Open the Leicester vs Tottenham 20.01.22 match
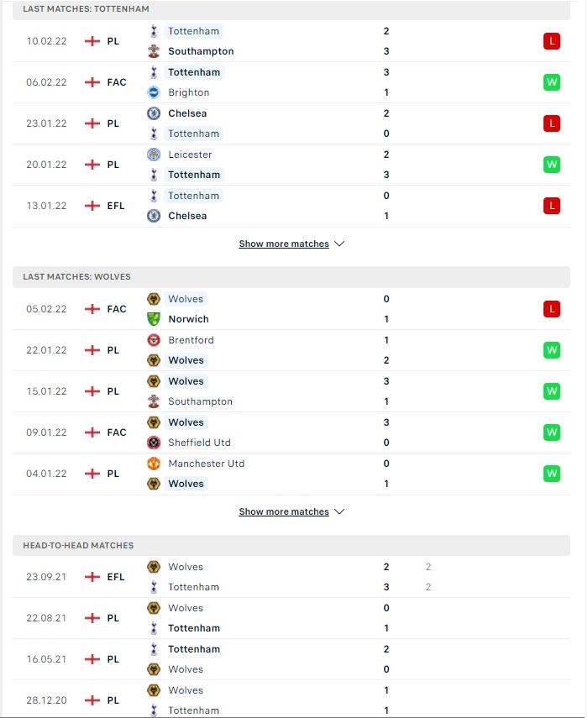The width and height of the screenshot is (588, 718). pos(291,165)
